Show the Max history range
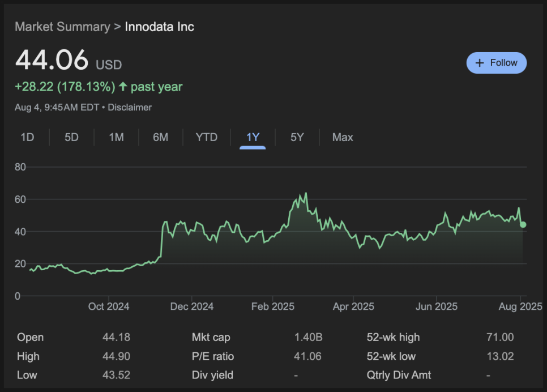This screenshot has height=392, width=547. pos(343,137)
